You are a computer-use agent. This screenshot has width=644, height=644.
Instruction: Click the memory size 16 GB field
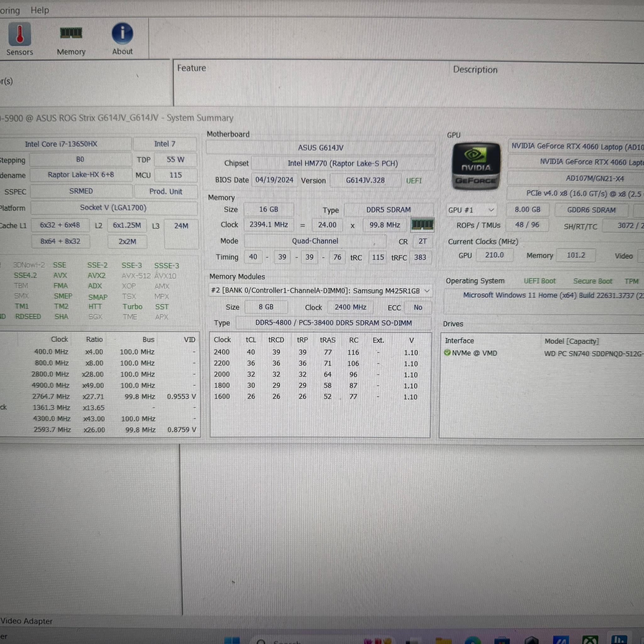point(268,209)
